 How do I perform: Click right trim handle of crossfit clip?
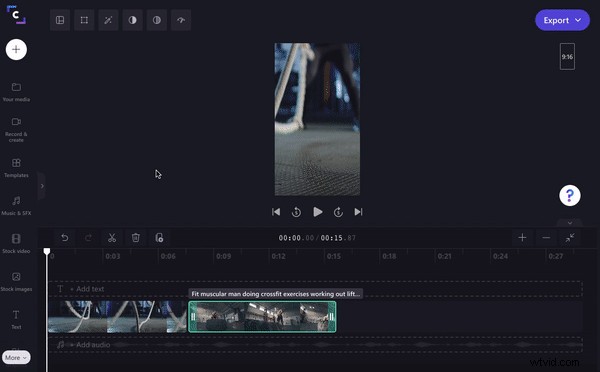click(x=331, y=317)
